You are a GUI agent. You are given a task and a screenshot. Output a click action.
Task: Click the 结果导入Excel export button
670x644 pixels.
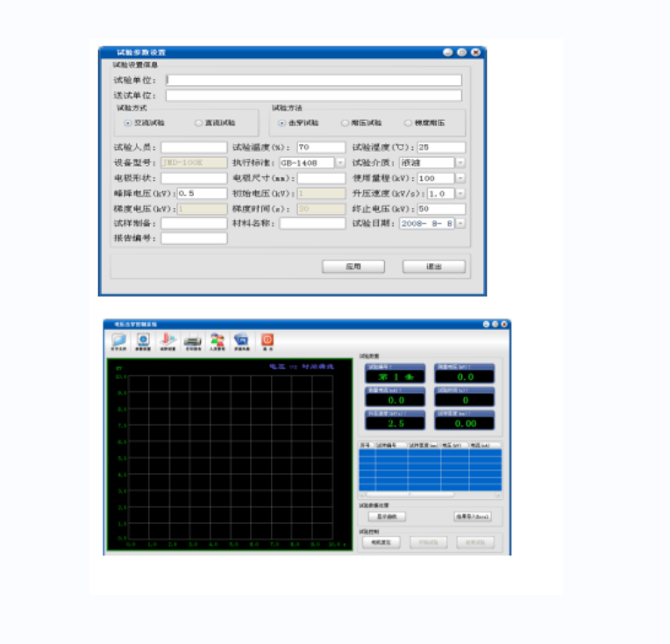click(472, 517)
